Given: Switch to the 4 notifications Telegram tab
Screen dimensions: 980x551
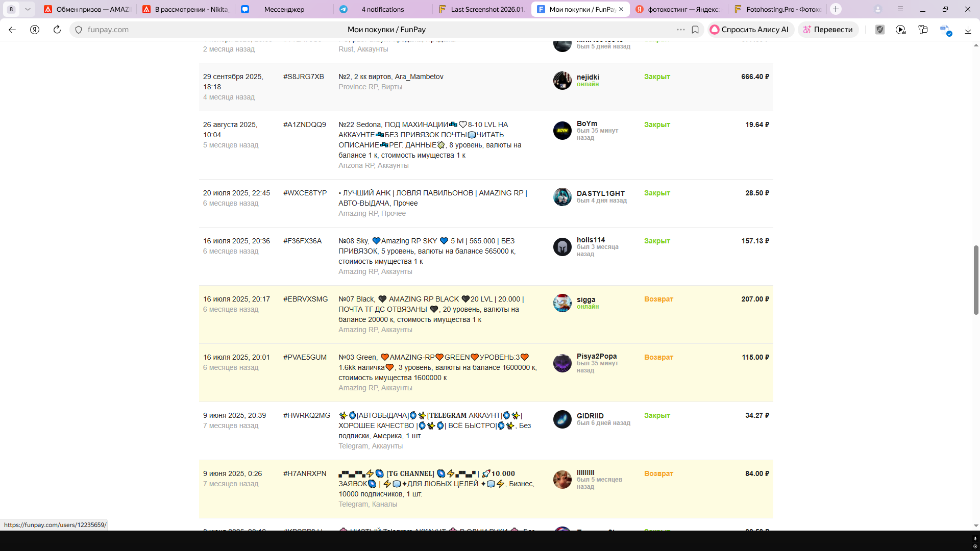Looking at the screenshot, I should click(x=382, y=9).
